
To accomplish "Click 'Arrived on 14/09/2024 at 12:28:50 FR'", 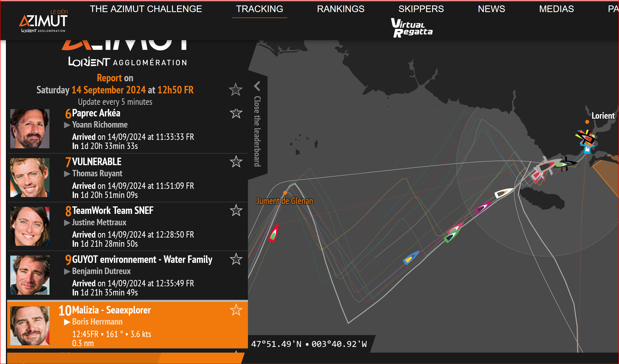I will click(x=133, y=235).
